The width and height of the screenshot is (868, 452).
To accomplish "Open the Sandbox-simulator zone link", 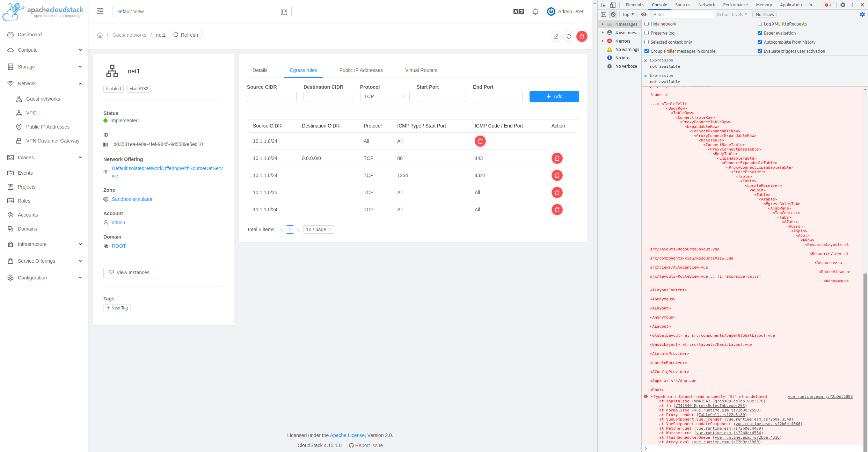I will (x=132, y=199).
